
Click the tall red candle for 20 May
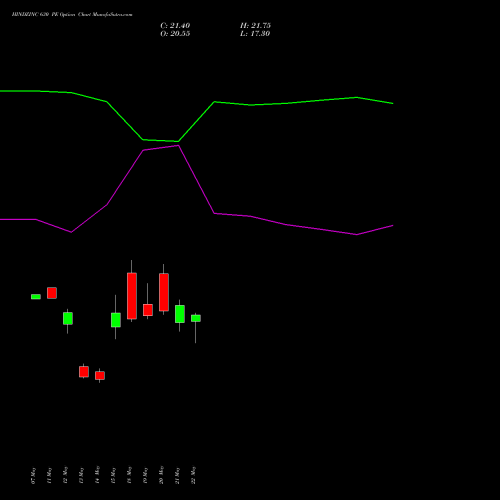tap(164, 292)
